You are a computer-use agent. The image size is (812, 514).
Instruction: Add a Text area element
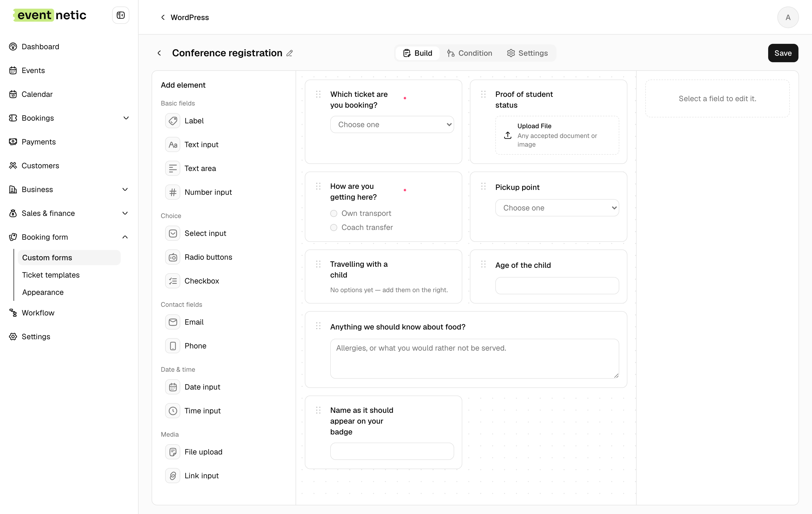(x=191, y=168)
